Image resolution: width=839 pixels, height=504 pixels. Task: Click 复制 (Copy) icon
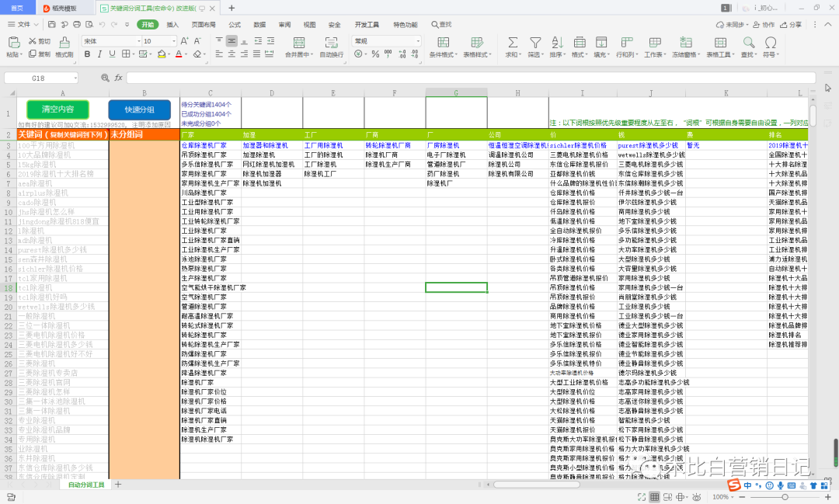32,54
